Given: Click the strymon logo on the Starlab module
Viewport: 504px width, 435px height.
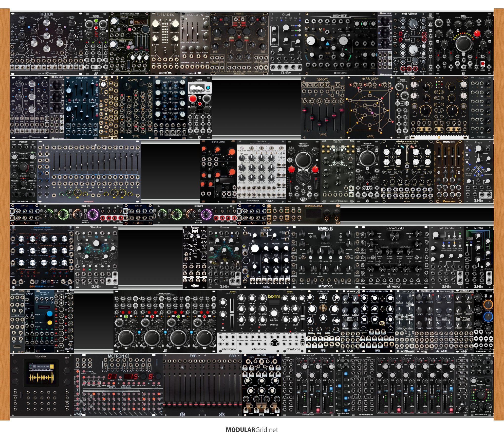Looking at the screenshot, I should (x=394, y=287).
